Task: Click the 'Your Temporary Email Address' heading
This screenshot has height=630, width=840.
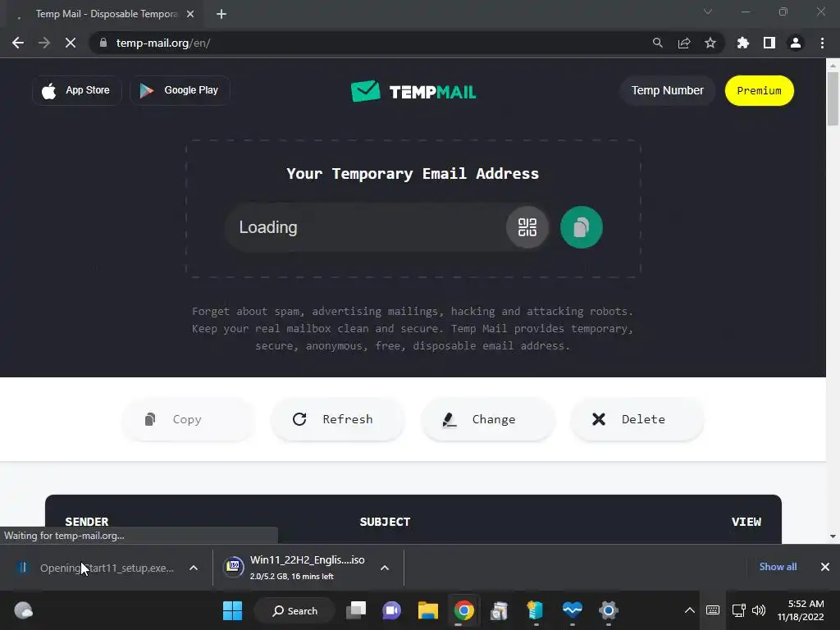Action: click(x=413, y=174)
